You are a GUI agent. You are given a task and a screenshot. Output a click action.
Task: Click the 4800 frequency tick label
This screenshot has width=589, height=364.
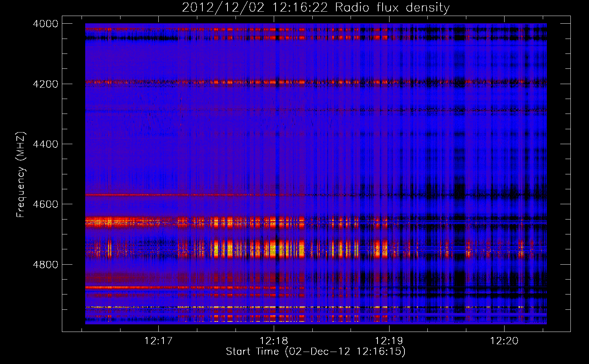(46, 265)
